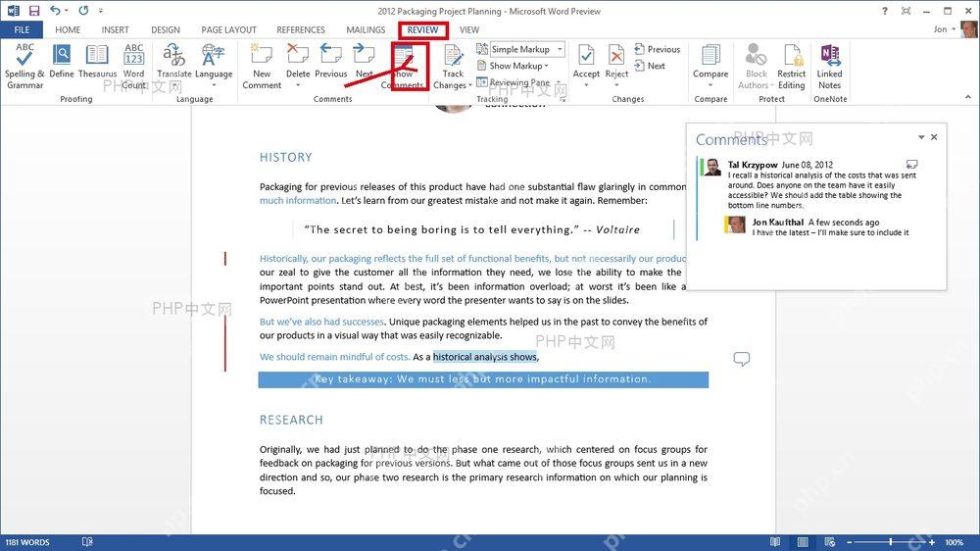Collapse the ribbon with the chevron
980x551 pixels.
pos(967,97)
